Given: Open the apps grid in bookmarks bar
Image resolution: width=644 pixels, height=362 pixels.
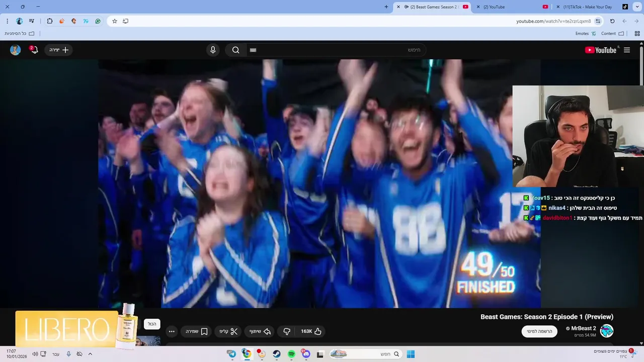Looking at the screenshot, I should (637, 34).
